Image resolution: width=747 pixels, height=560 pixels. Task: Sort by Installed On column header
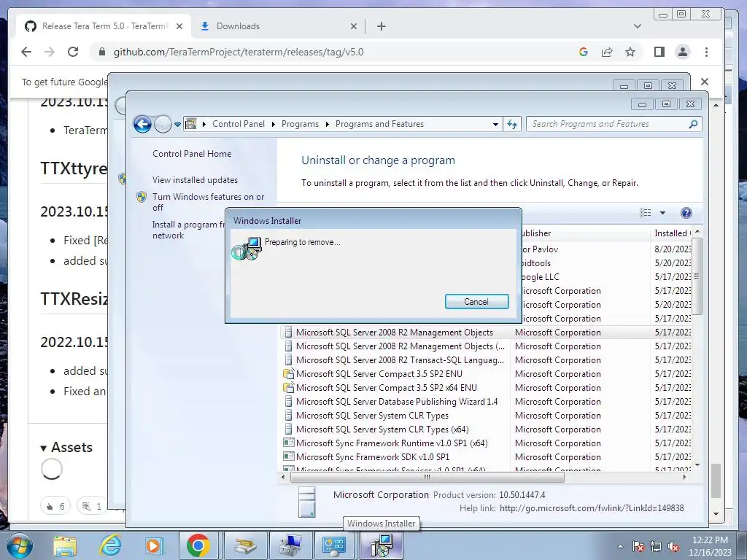tap(671, 233)
